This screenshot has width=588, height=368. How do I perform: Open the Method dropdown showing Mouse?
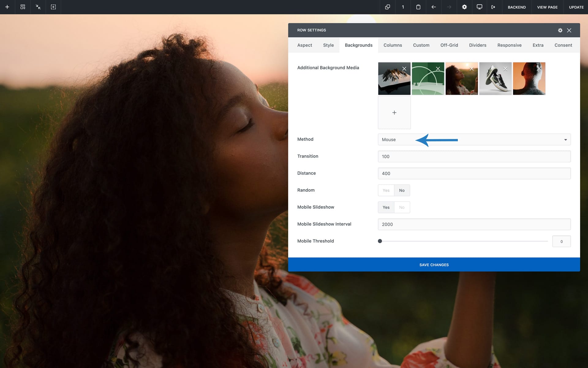pos(474,140)
